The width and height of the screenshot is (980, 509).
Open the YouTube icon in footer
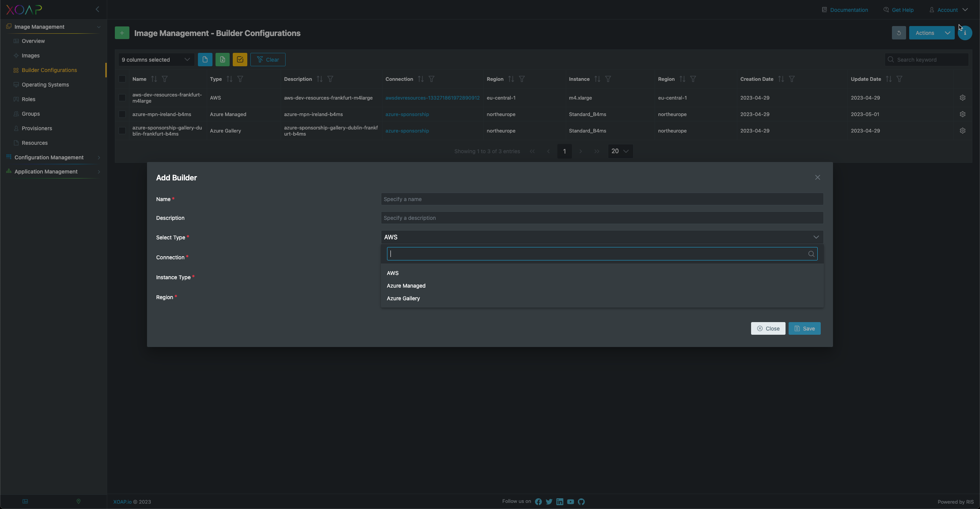(x=570, y=502)
